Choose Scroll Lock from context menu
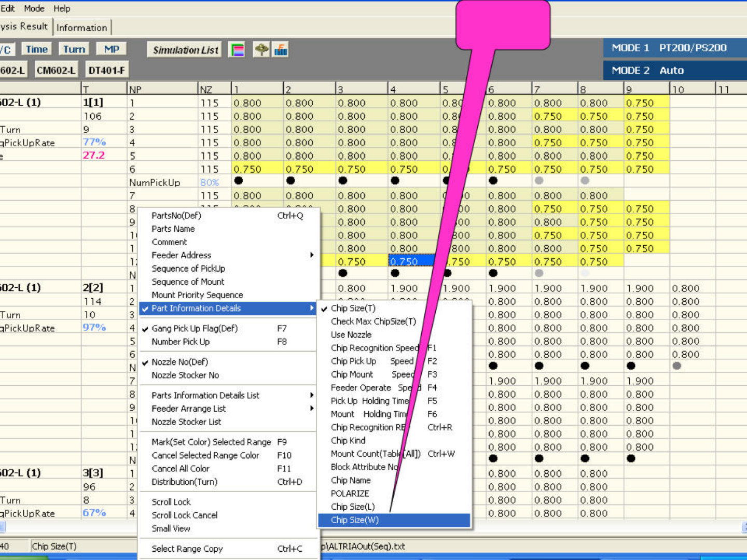 tap(171, 502)
